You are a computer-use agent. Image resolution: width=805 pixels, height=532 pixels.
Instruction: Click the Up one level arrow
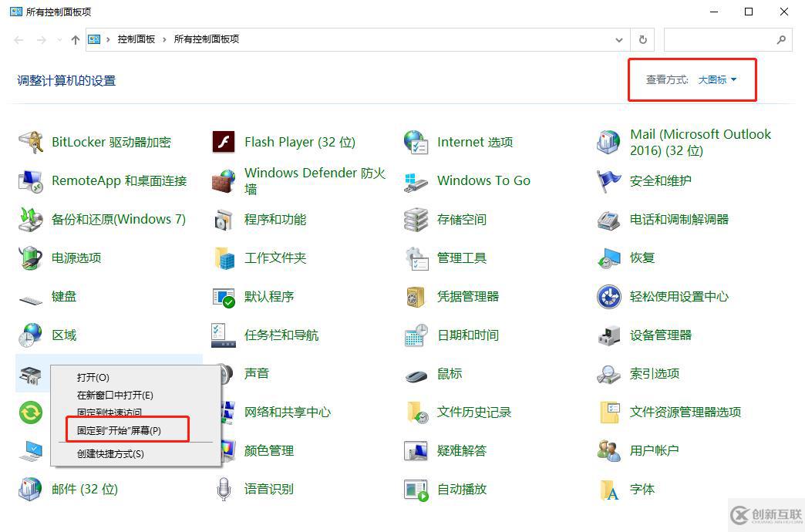[x=76, y=39]
